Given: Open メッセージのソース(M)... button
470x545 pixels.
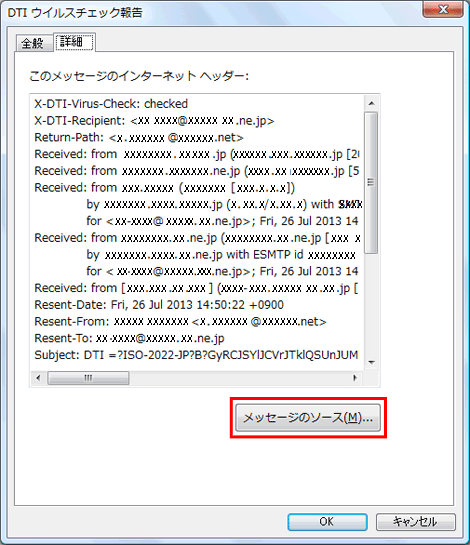Looking at the screenshot, I should [x=308, y=418].
